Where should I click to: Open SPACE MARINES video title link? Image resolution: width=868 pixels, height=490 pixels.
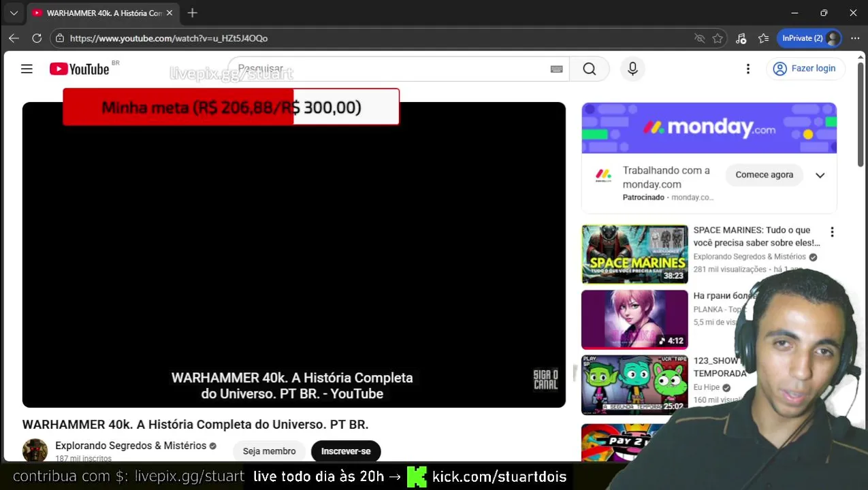coord(756,236)
